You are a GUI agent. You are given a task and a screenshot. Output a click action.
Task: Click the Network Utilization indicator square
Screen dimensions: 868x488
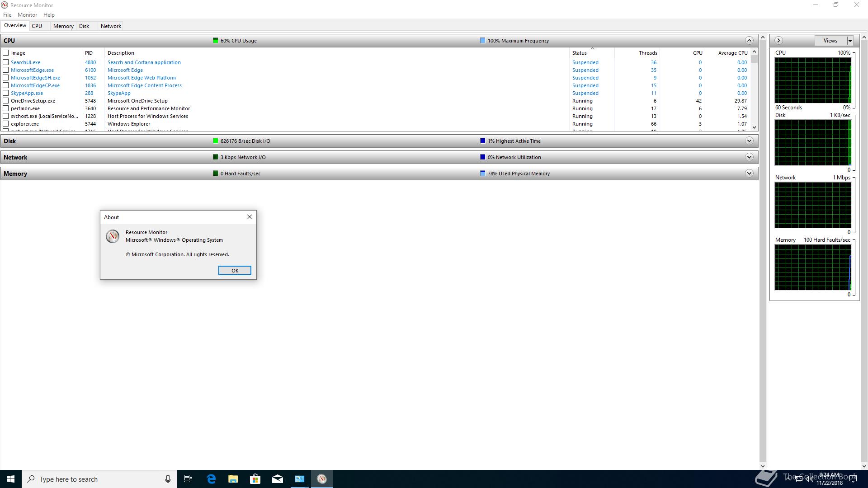(483, 157)
